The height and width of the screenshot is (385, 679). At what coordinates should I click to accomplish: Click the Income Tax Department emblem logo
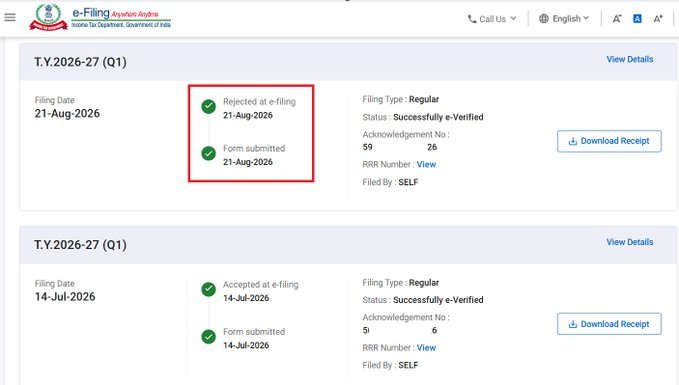point(48,17)
